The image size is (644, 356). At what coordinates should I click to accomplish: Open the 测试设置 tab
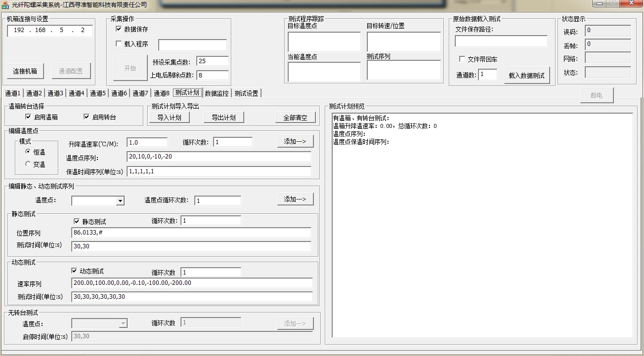pyautogui.click(x=246, y=93)
